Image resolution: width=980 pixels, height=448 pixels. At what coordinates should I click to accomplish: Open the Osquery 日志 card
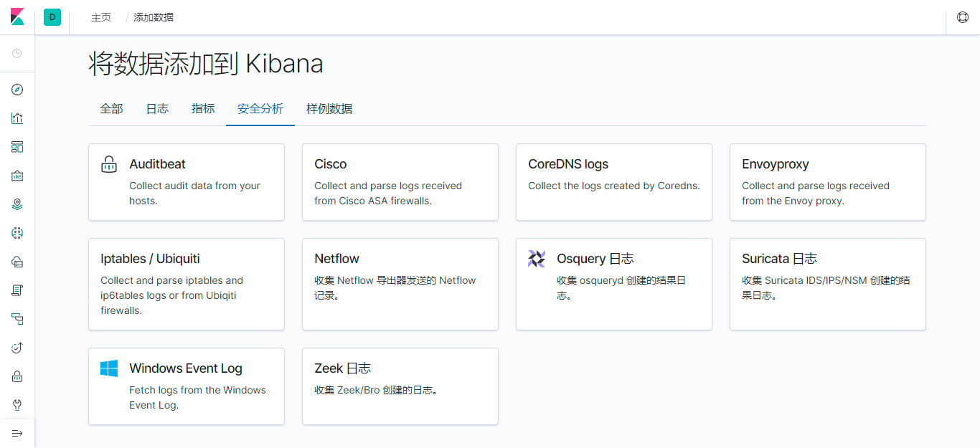point(614,284)
